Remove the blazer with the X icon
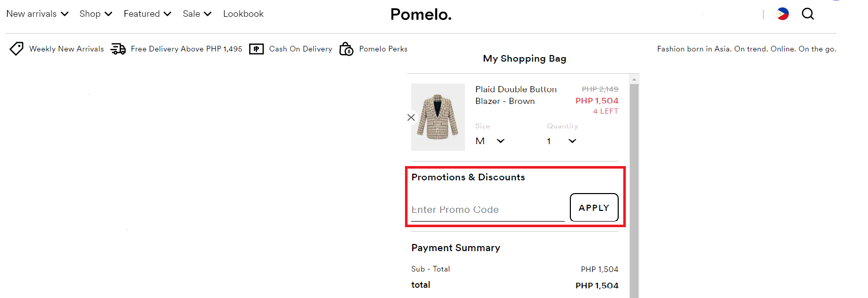This screenshot has width=868, height=298. click(x=411, y=117)
